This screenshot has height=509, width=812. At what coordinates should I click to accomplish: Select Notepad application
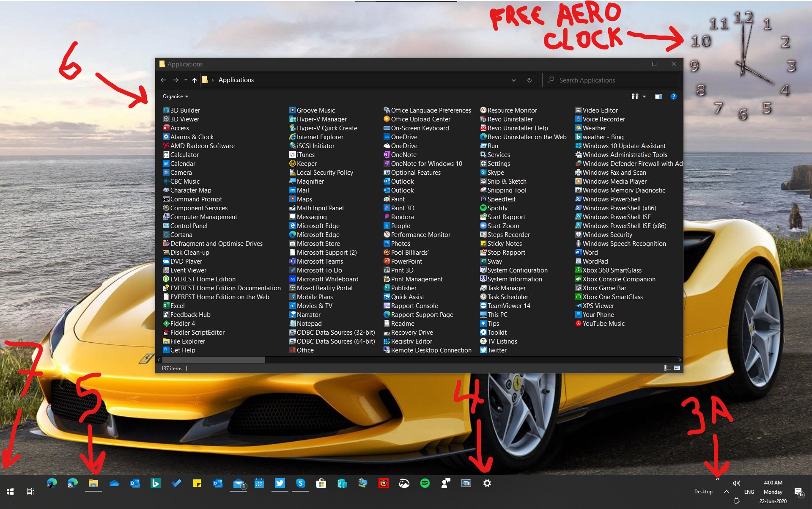[x=305, y=323]
